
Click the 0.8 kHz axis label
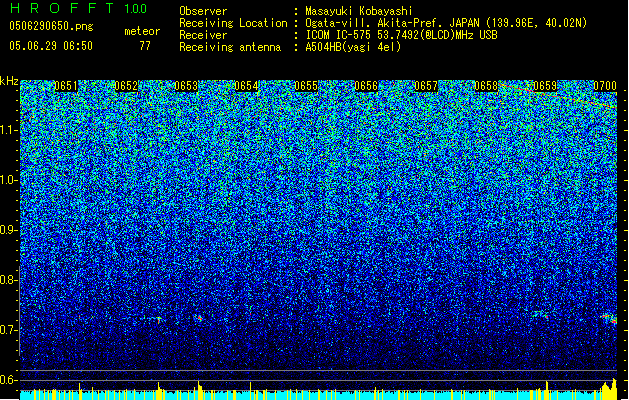(8, 280)
